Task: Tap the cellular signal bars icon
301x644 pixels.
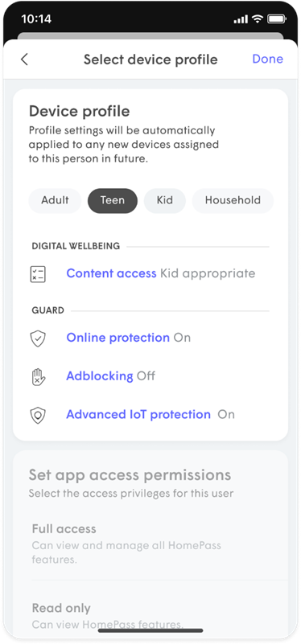Action: click(241, 19)
